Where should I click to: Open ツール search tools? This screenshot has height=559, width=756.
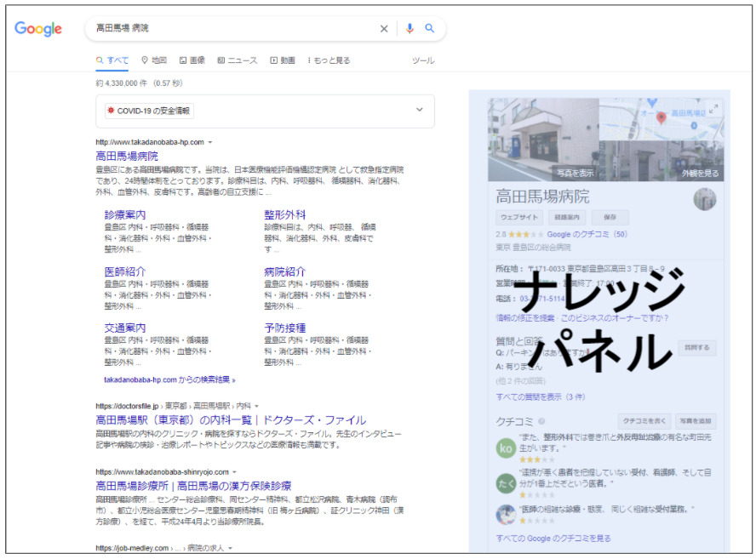coord(423,60)
